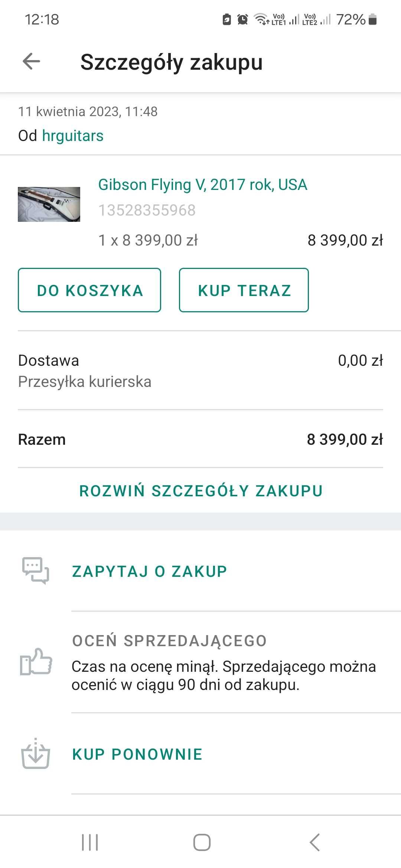Tap the Android home button
The image size is (401, 868).
(202, 842)
